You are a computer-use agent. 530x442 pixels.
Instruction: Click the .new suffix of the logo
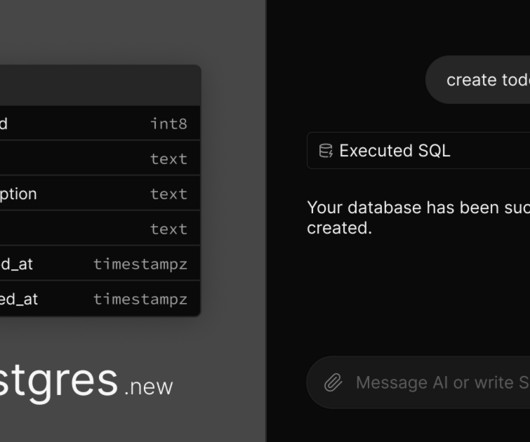[149, 387]
